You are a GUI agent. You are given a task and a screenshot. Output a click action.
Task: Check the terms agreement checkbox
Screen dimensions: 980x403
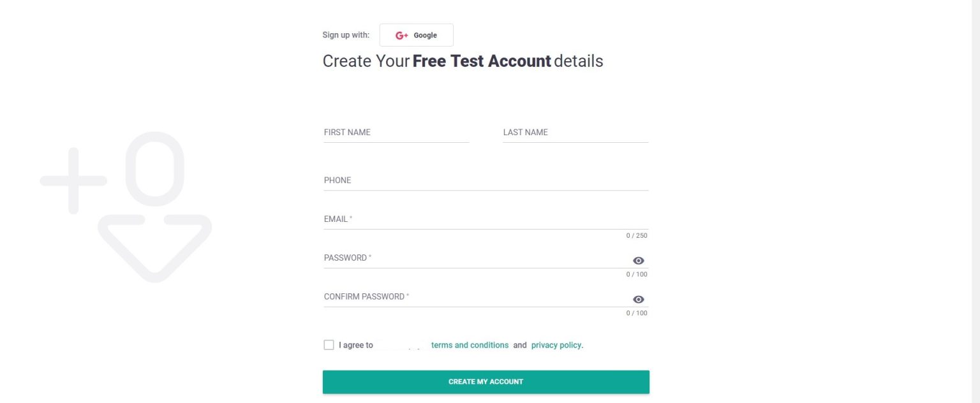pos(329,344)
